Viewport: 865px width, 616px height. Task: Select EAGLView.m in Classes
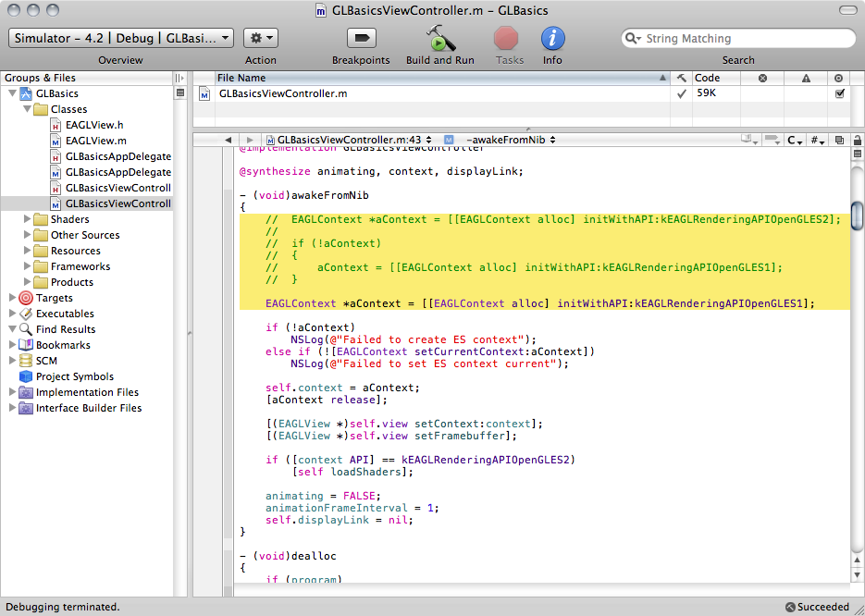click(x=96, y=141)
